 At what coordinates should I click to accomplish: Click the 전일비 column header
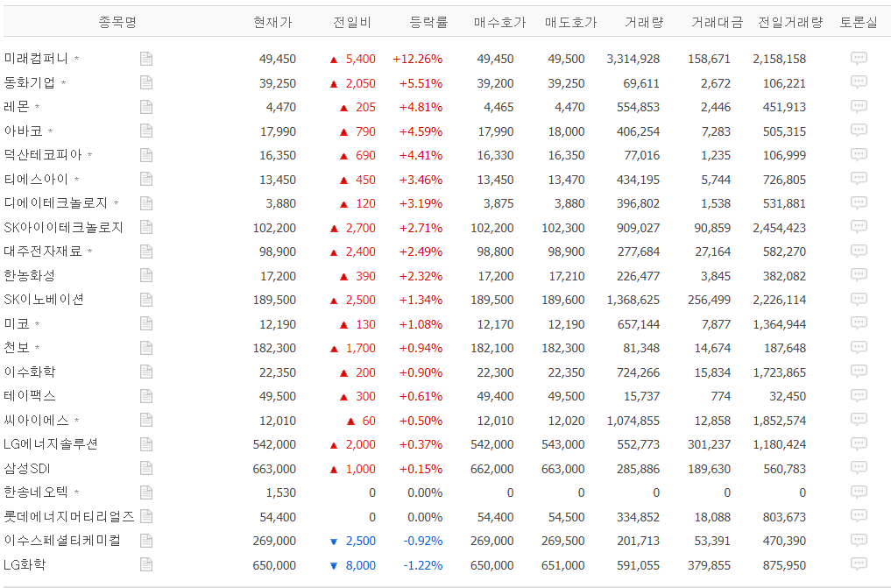coord(351,22)
